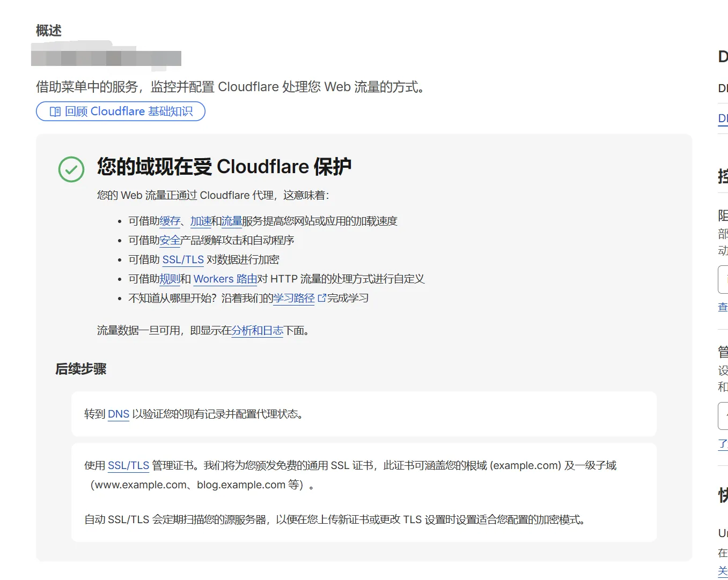
Task: Click the truncated blue 关 link at bottom right
Action: pos(723,571)
